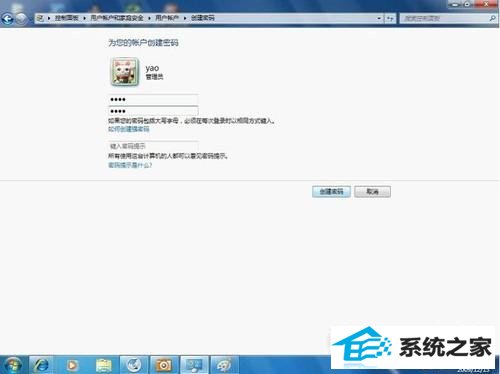
Task: Expand arrow after 控制面板 breadcrumb
Action: tap(84, 18)
